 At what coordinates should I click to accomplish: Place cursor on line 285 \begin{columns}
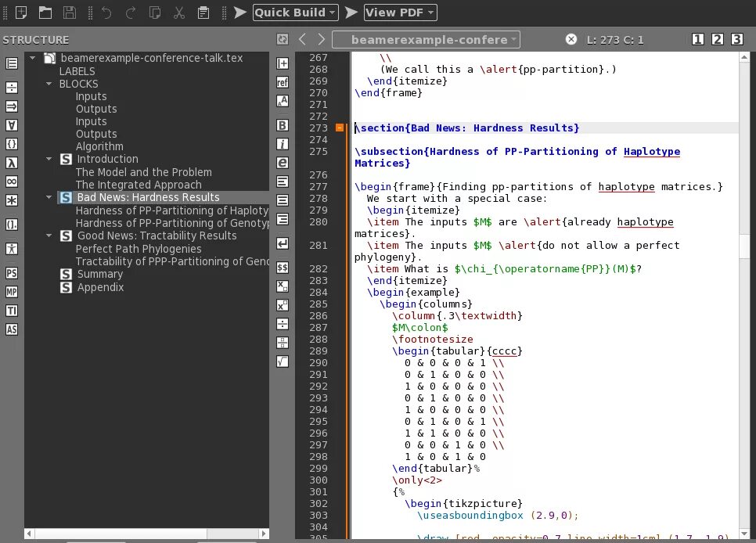[x=426, y=304]
